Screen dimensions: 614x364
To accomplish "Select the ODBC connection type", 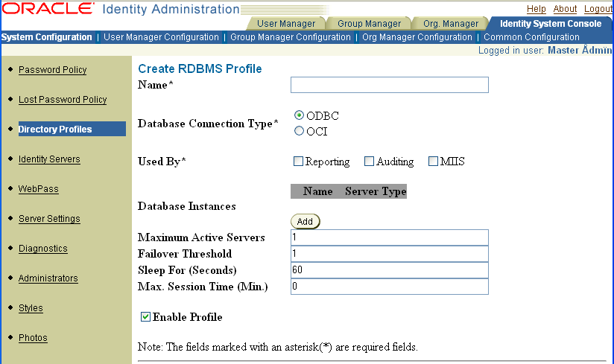I will (299, 115).
